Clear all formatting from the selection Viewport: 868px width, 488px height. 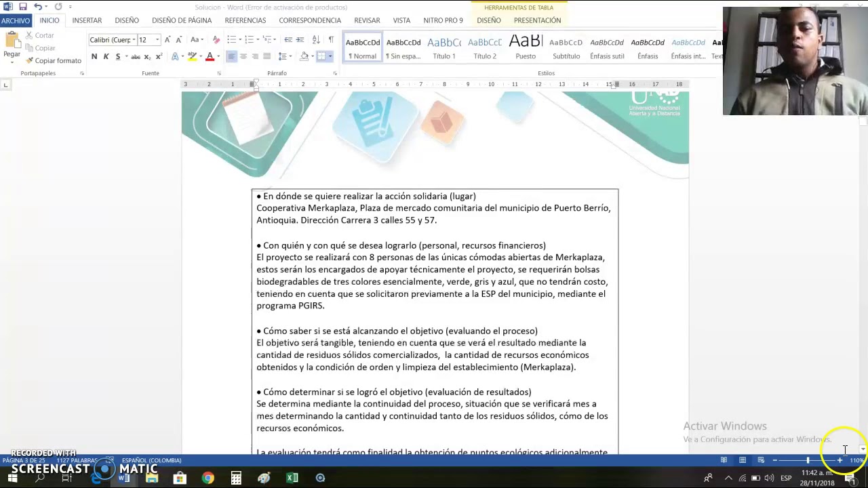(216, 40)
